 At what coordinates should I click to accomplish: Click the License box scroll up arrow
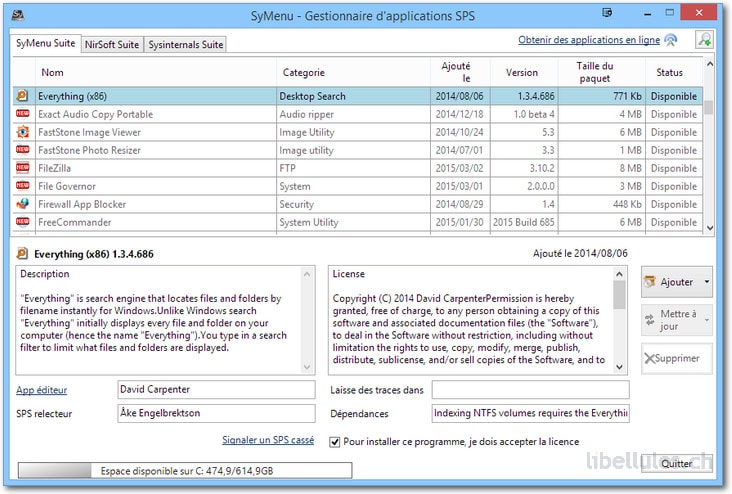[x=619, y=274]
